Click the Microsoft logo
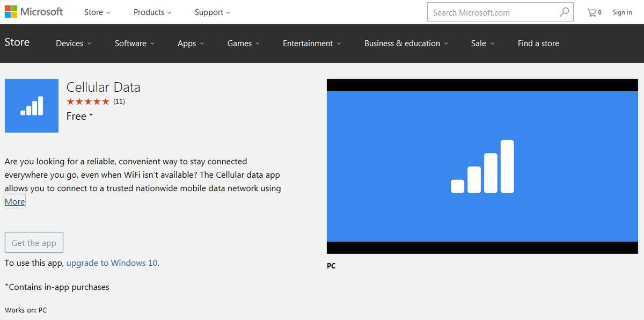Viewport: 644px width, 320px height. (x=34, y=11)
